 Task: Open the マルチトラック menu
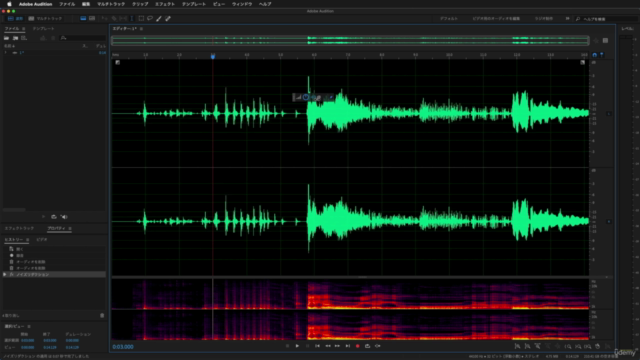pyautogui.click(x=111, y=4)
